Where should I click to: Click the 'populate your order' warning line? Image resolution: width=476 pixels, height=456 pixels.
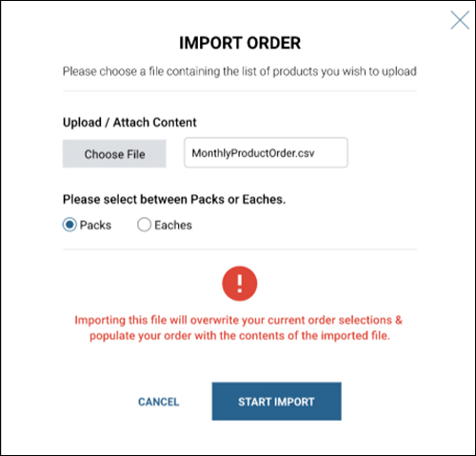pos(240,336)
